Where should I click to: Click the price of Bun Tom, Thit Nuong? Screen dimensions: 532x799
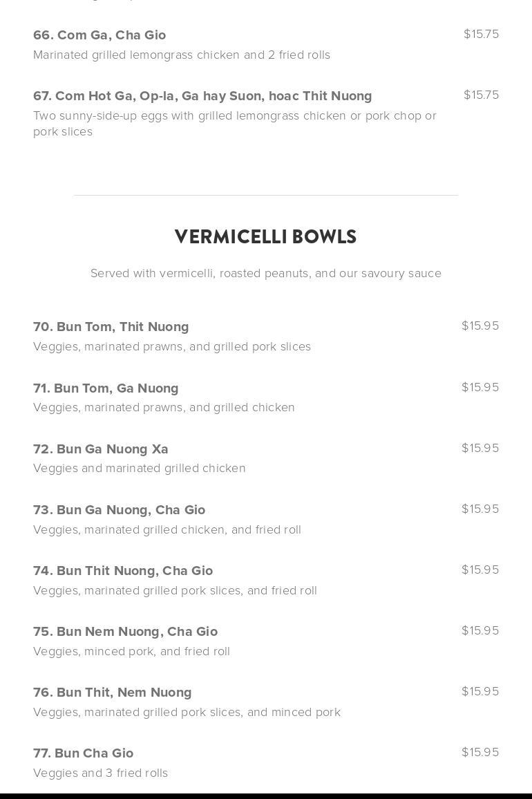tap(480, 326)
